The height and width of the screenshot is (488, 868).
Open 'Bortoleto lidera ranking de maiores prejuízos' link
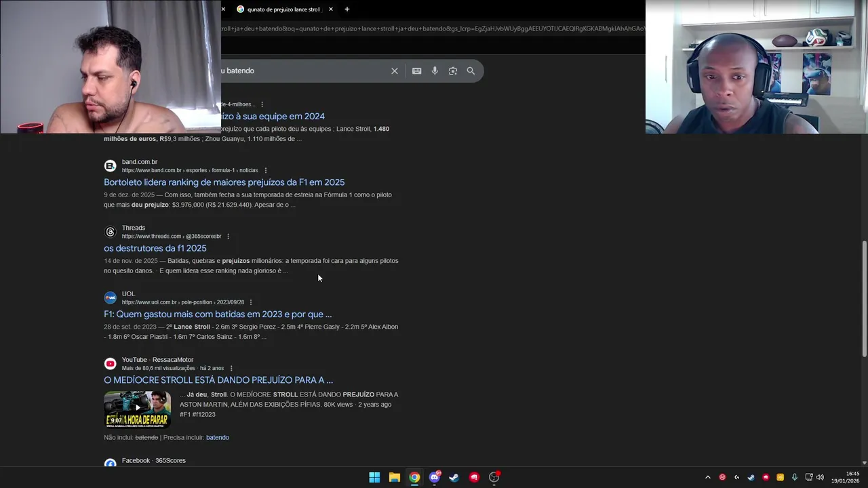[224, 182]
